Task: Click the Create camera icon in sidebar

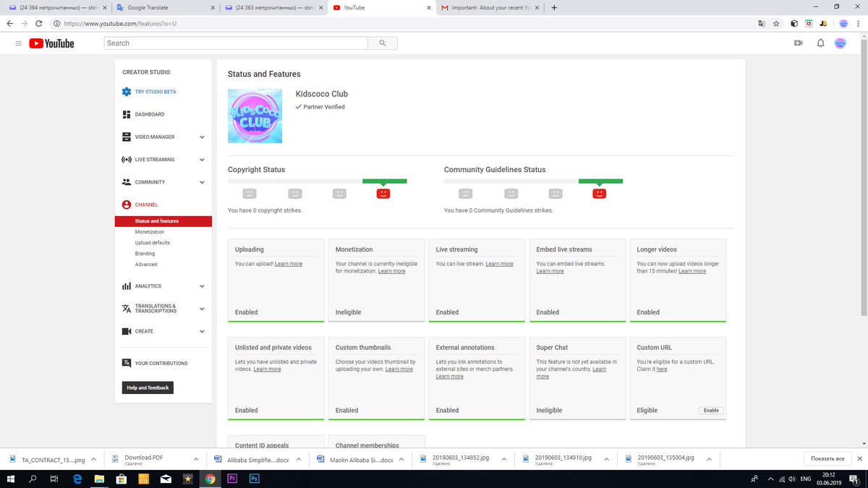Action: tap(127, 331)
